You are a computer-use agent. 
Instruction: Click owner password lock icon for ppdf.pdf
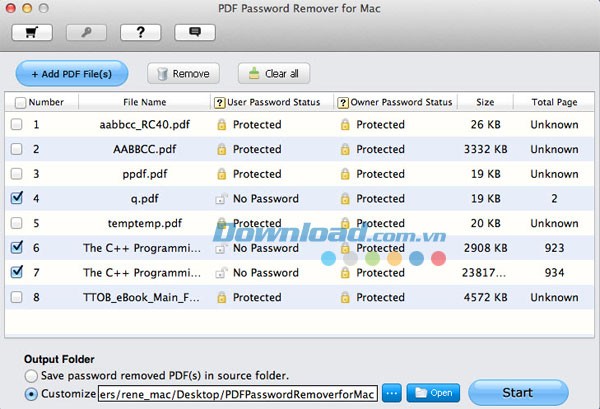(345, 174)
